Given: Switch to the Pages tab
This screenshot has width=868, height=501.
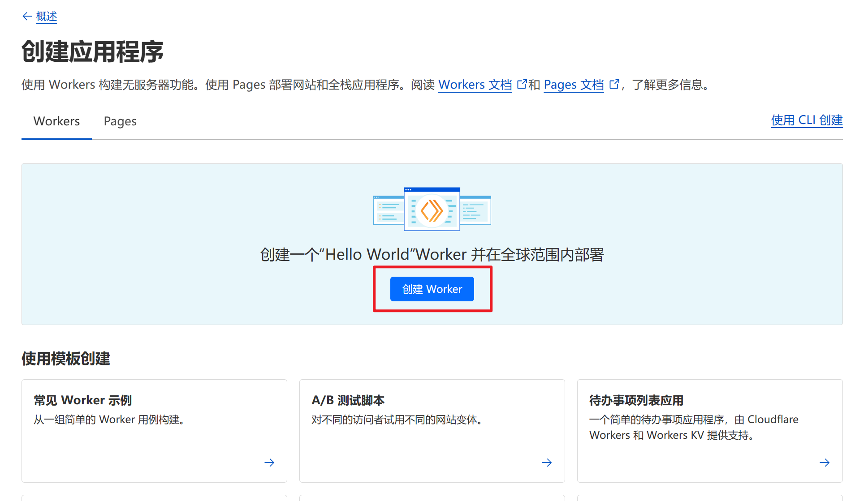Looking at the screenshot, I should [120, 121].
